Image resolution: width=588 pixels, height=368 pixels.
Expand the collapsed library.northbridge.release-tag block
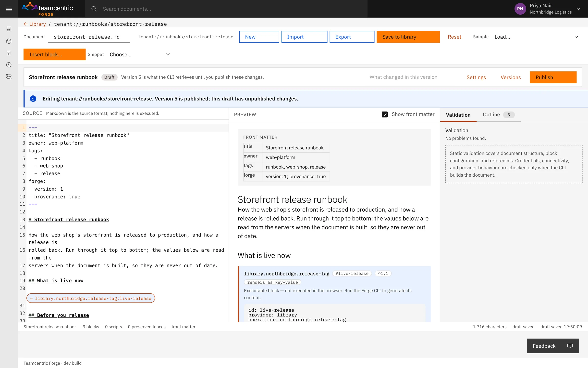pyautogui.click(x=91, y=298)
